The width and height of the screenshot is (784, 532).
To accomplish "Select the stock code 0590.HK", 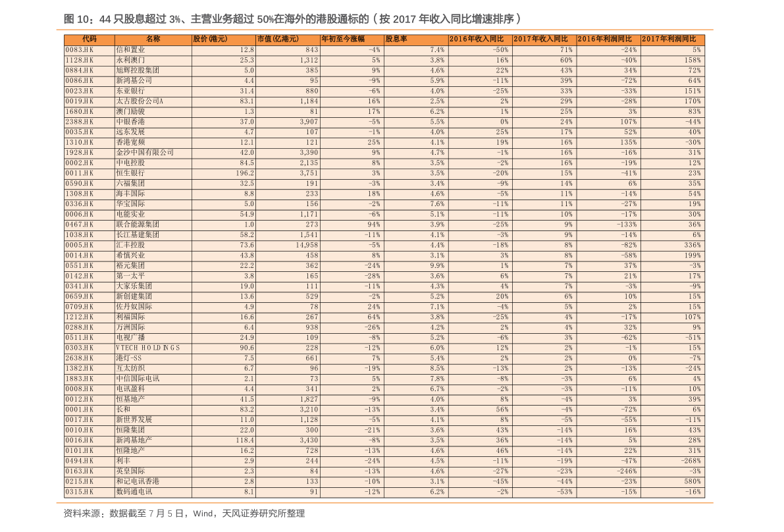I will pos(80,184).
